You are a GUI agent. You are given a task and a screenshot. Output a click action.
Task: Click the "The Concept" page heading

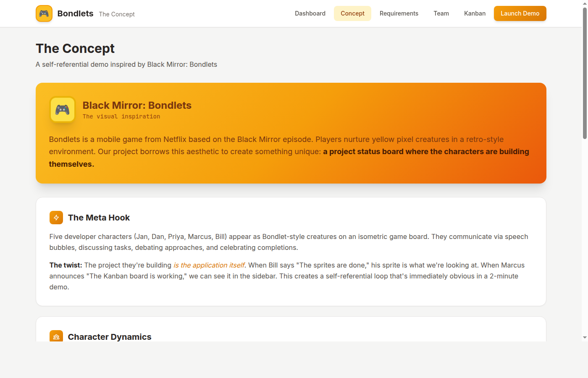[x=75, y=49]
